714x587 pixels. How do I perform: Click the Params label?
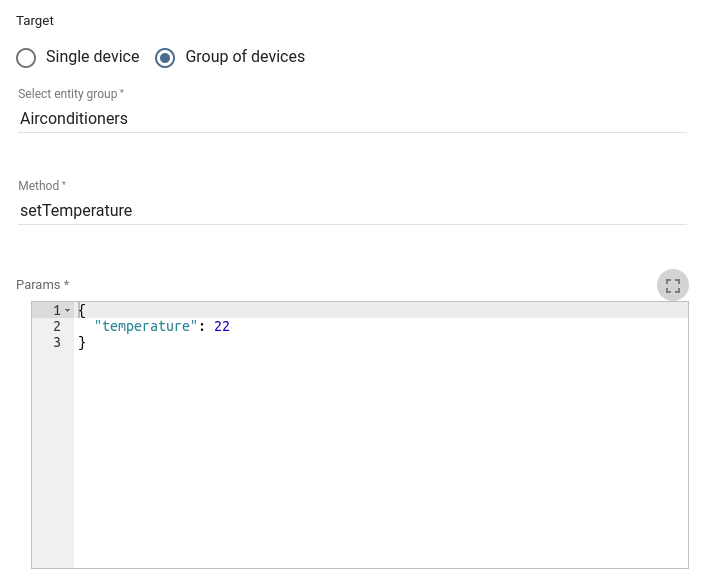pos(42,285)
